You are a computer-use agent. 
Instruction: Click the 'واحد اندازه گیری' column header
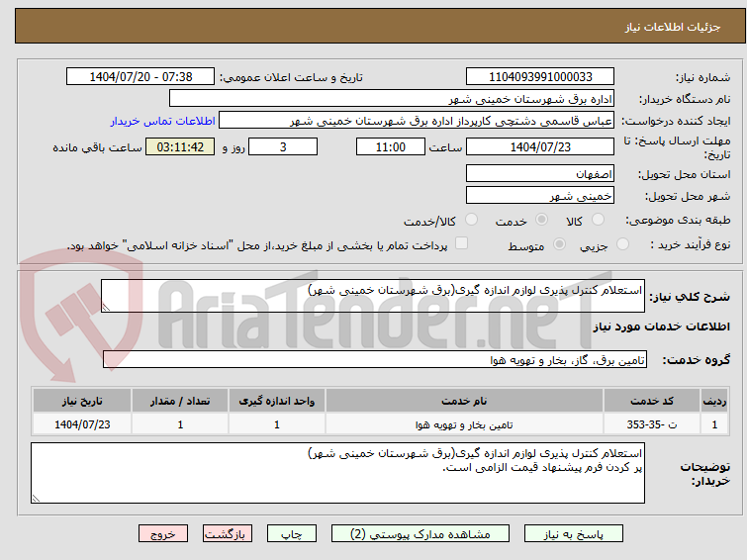pyautogui.click(x=277, y=401)
